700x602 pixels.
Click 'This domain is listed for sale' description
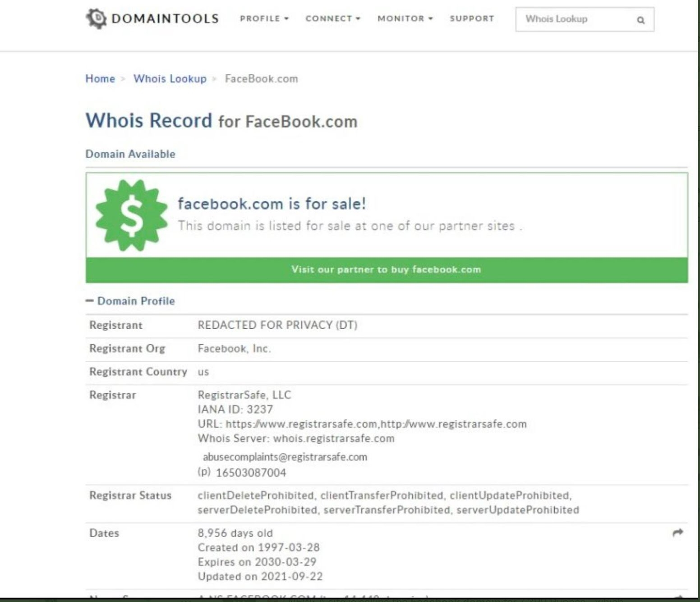[350, 225]
